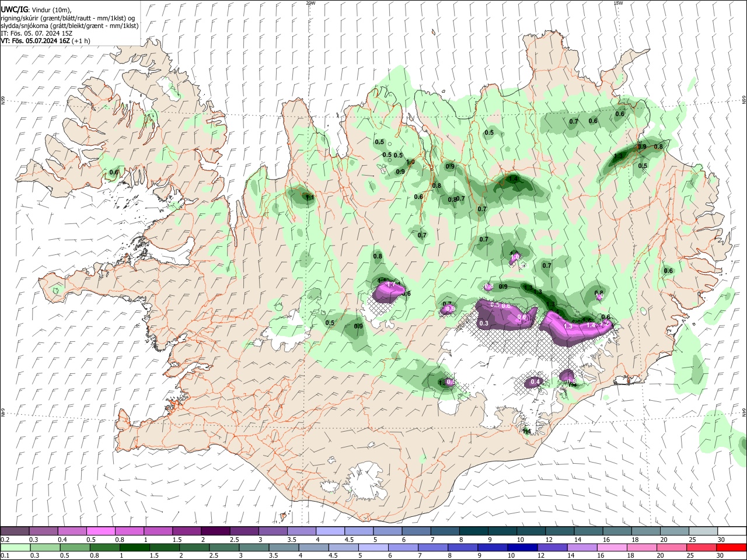Screen dimensions: 747x560
Task: Click the deep blue rain swatch between 10 and 12
Action: pos(522,548)
